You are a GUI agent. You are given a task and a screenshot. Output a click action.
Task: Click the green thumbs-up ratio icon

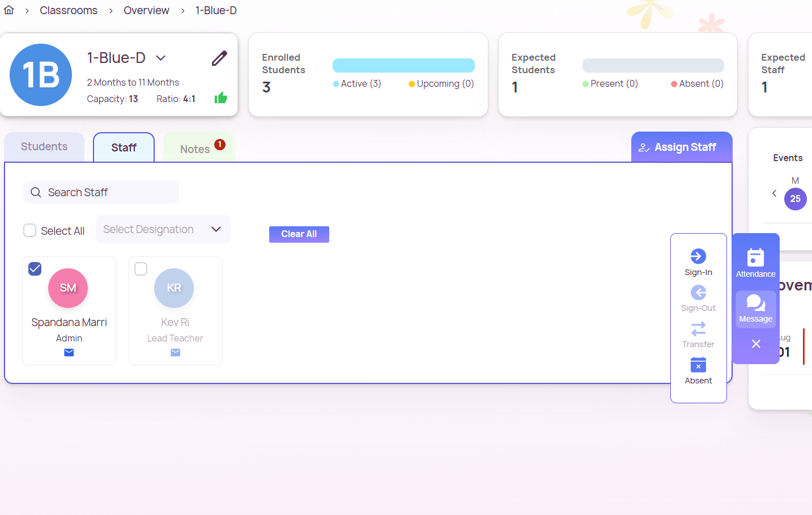click(x=221, y=98)
